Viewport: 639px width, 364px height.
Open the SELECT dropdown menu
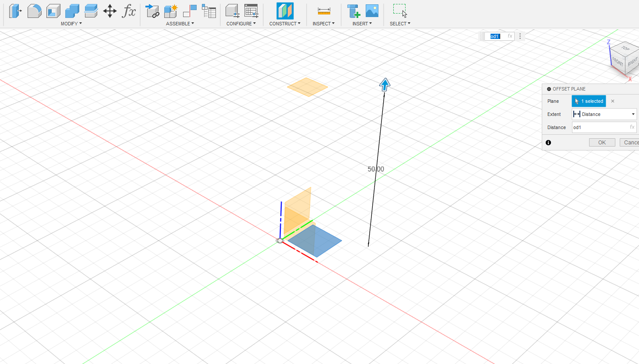click(400, 24)
